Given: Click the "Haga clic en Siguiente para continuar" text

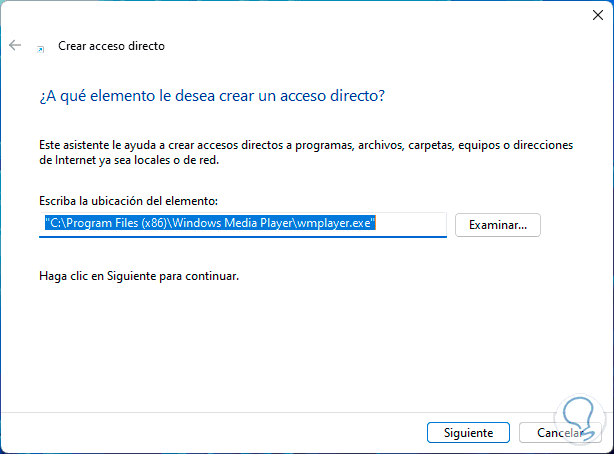Looking at the screenshot, I should pyautogui.click(x=139, y=274).
